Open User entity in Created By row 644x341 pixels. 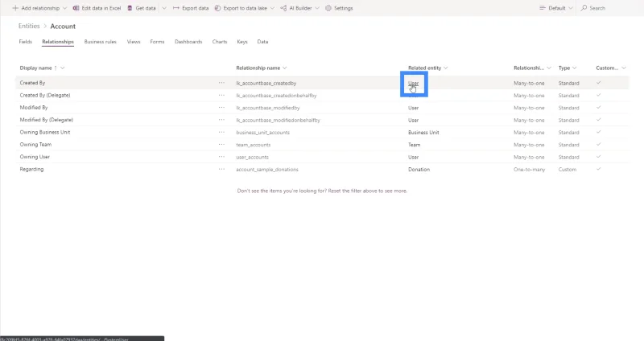click(x=413, y=84)
